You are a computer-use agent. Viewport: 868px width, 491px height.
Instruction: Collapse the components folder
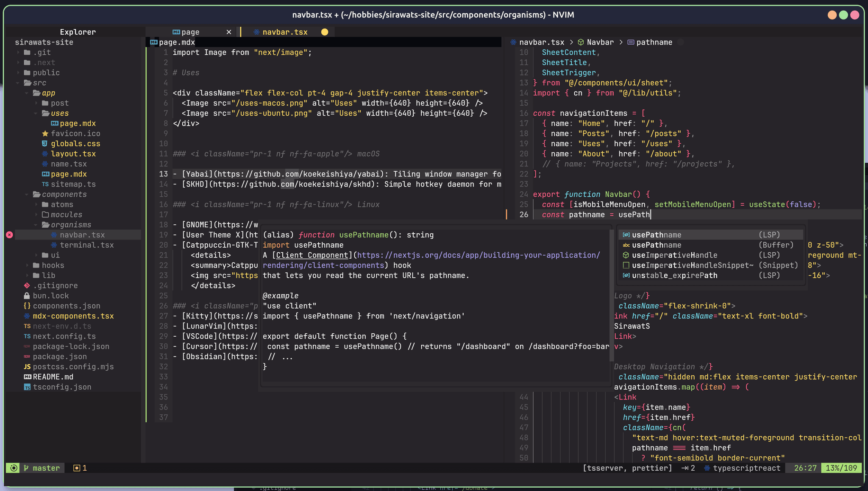27,195
